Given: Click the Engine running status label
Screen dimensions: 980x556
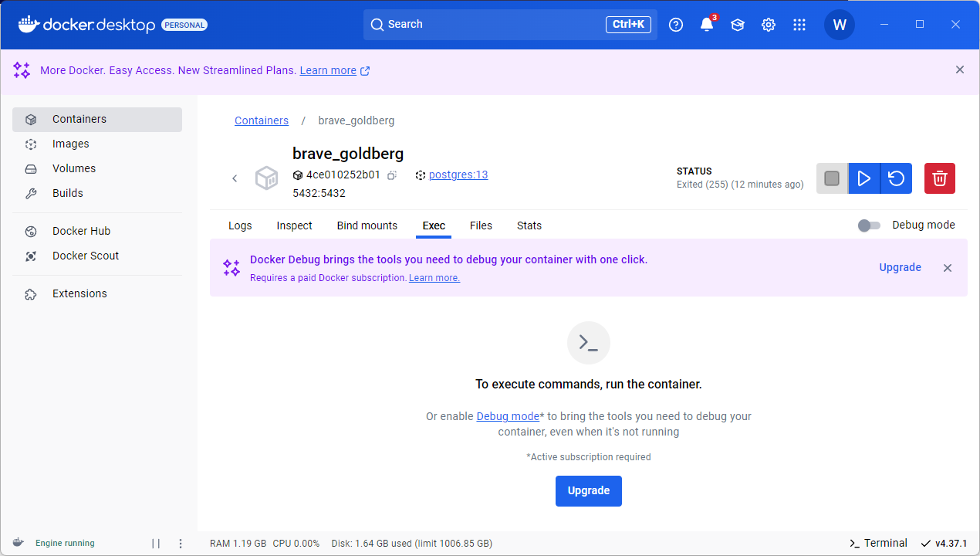Looking at the screenshot, I should click(65, 543).
